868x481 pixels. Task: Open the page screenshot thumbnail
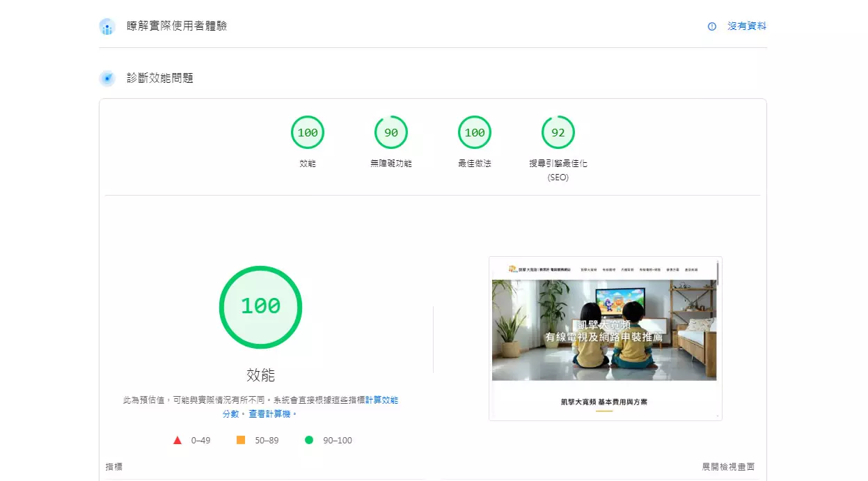604,338
